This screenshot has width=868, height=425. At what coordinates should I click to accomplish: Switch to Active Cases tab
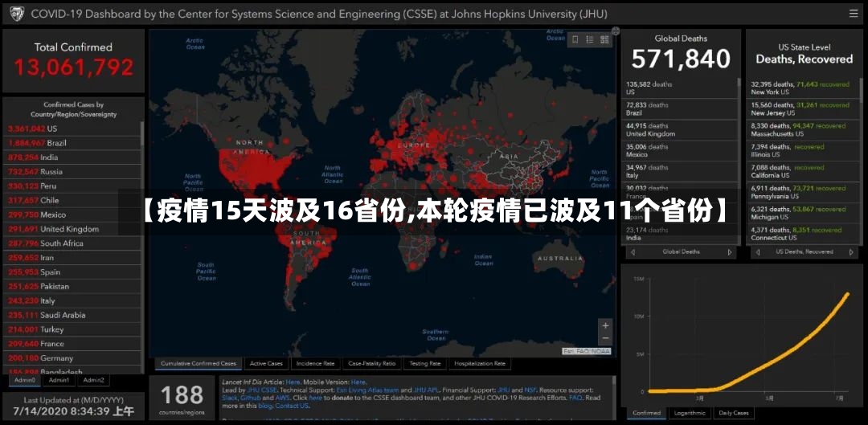click(x=266, y=364)
